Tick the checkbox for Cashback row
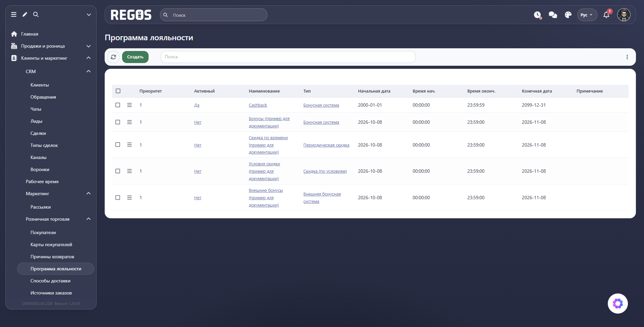The image size is (644, 327). pyautogui.click(x=118, y=105)
